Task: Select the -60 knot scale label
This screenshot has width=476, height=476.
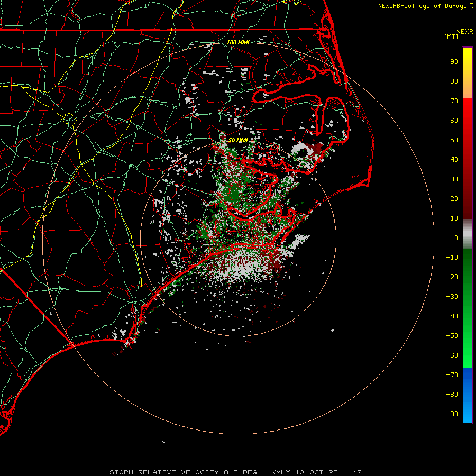Action: pyautogui.click(x=452, y=355)
